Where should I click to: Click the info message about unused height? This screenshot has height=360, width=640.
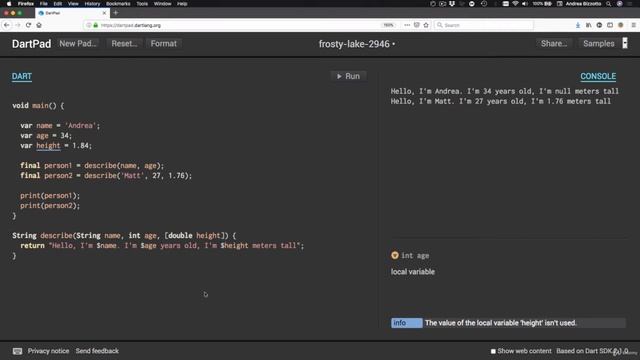click(x=508, y=323)
